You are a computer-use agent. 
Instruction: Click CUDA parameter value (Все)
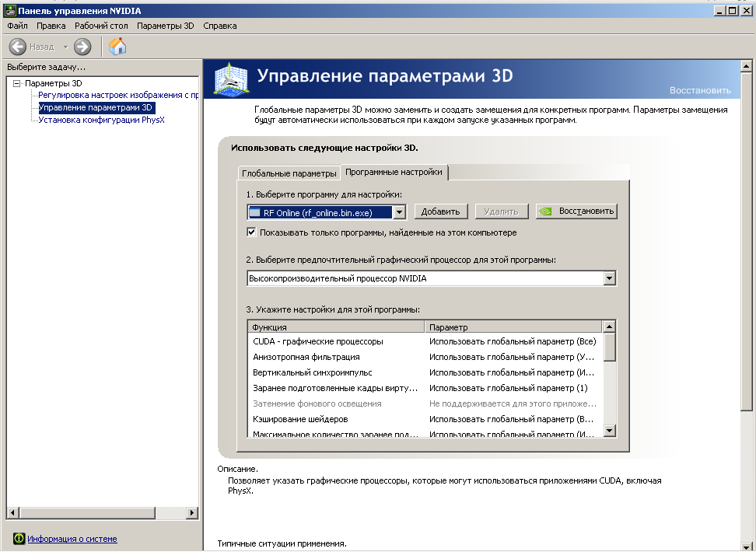pyautogui.click(x=513, y=341)
